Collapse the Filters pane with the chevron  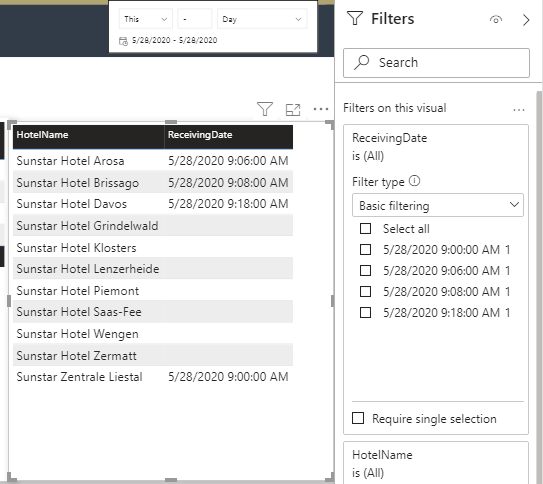526,20
